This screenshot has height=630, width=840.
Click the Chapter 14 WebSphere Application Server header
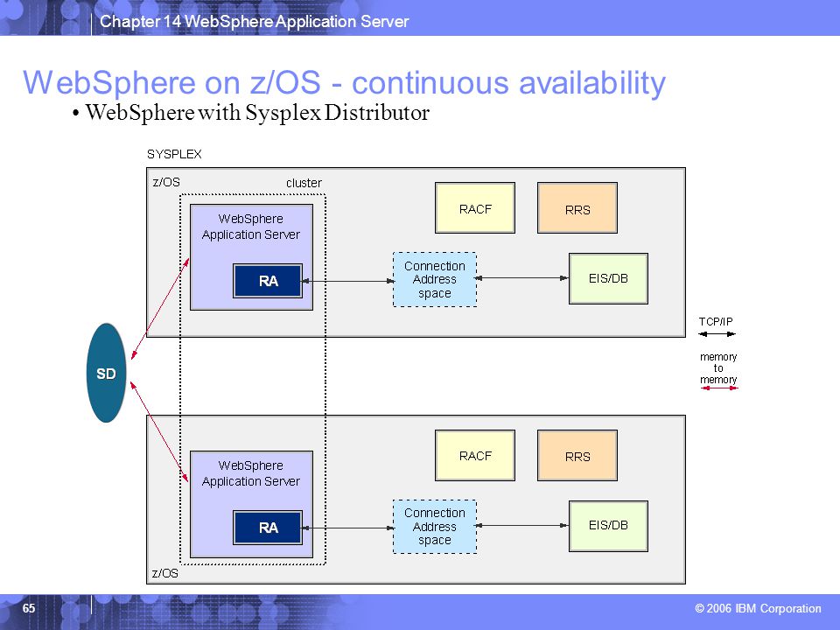point(255,21)
